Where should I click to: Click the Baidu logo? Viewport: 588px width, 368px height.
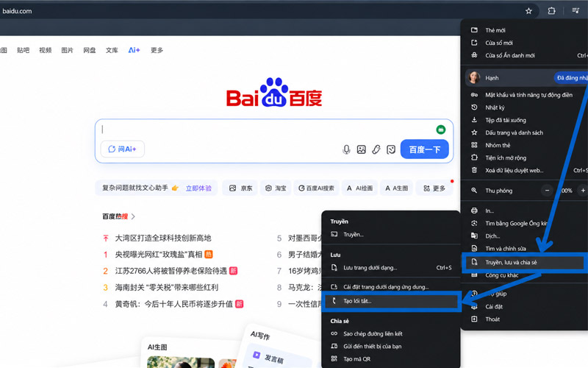tap(274, 93)
